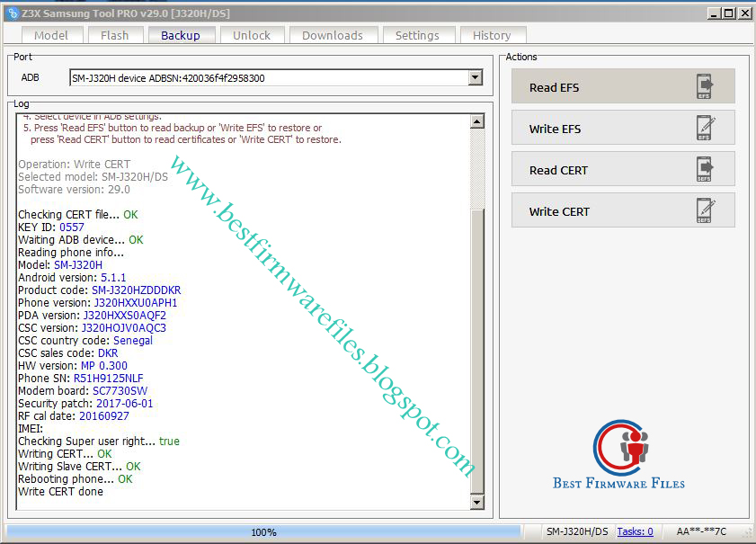Click the 'Reading phone info...' log line
This screenshot has height=544, width=756.
pyautogui.click(x=71, y=253)
